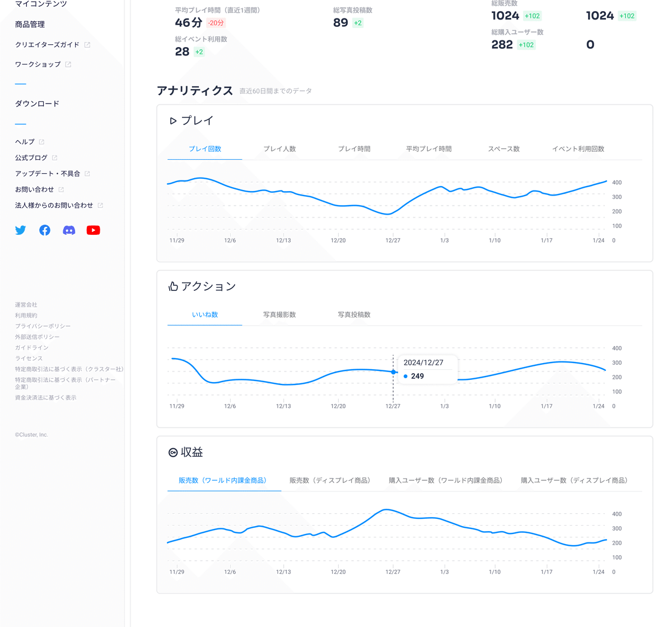Click the 2024/12/27 tooltip value 249

click(417, 377)
